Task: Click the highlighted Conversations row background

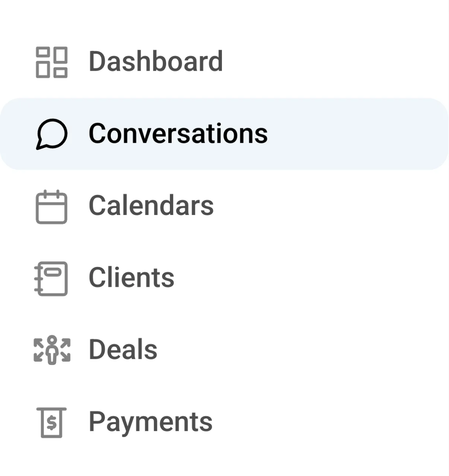Action: click(355, 134)
